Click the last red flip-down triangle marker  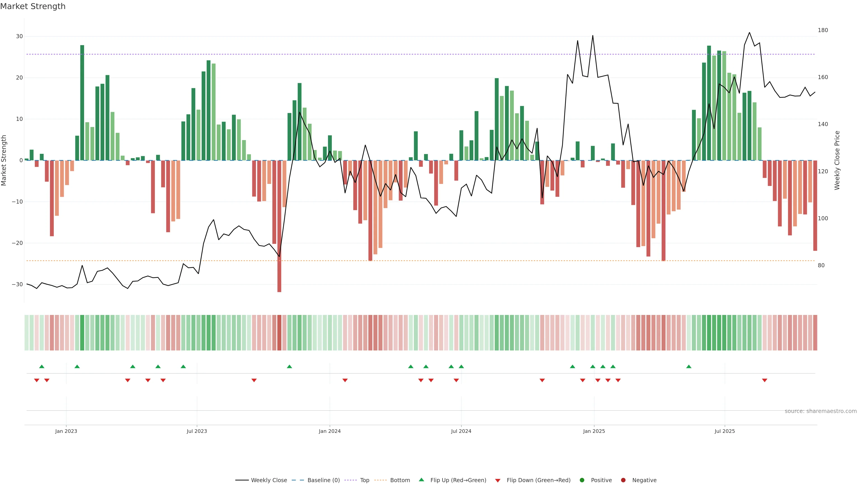764,380
